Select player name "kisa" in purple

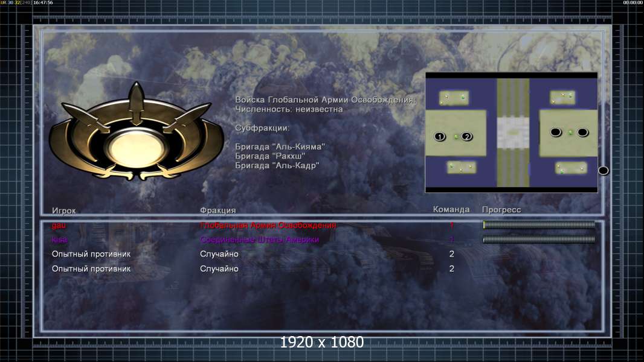click(60, 240)
